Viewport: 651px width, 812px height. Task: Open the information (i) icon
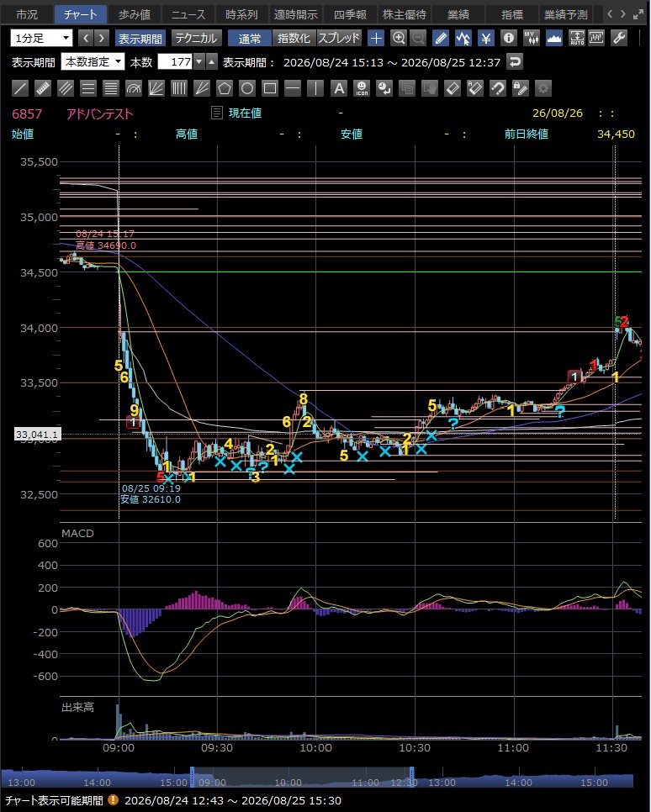509,38
